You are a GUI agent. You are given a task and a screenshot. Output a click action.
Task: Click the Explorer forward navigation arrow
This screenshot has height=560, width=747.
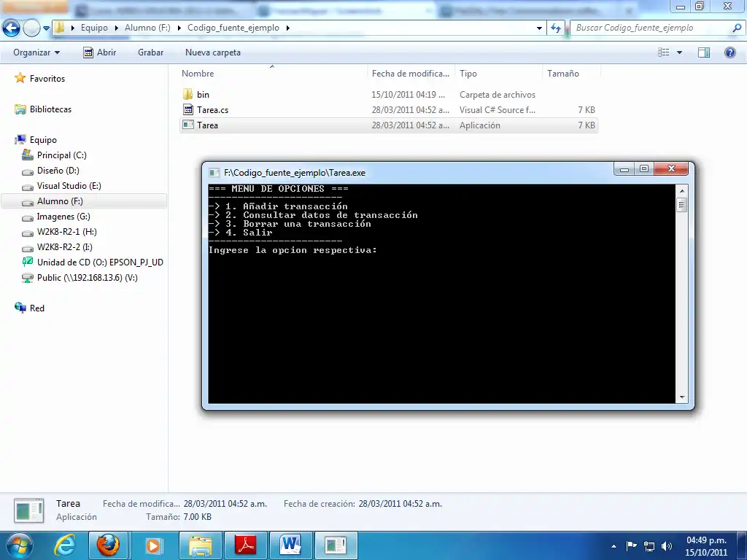(31, 28)
